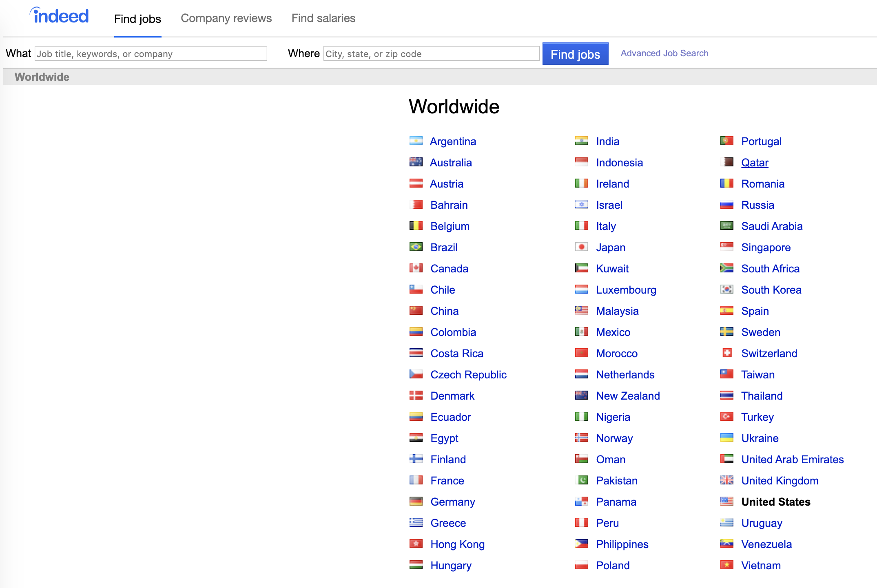Click the South Africa flag icon
The image size is (877, 588).
pyautogui.click(x=726, y=268)
